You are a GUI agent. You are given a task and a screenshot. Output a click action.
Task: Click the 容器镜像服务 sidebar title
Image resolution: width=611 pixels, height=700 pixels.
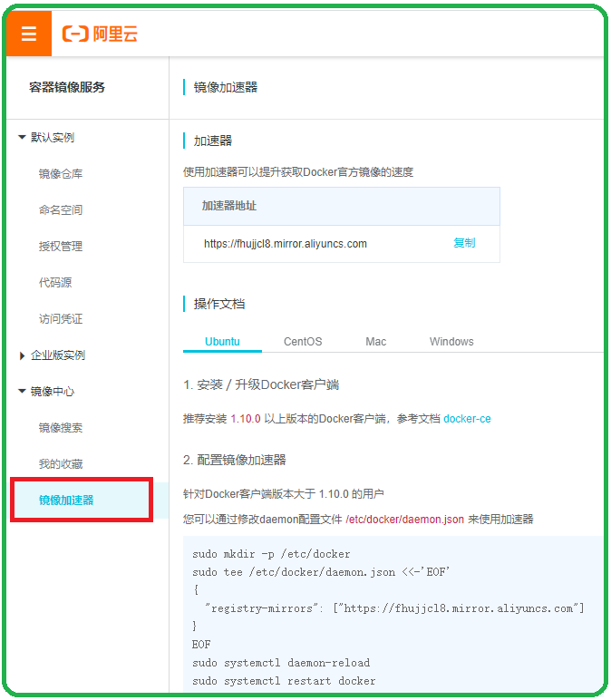pyautogui.click(x=67, y=87)
